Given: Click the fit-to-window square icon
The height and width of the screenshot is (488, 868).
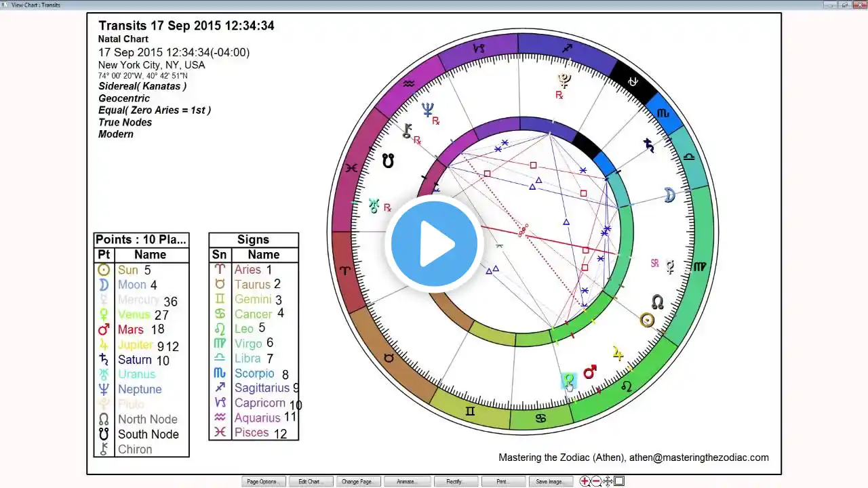Looking at the screenshot, I should pyautogui.click(x=619, y=481).
